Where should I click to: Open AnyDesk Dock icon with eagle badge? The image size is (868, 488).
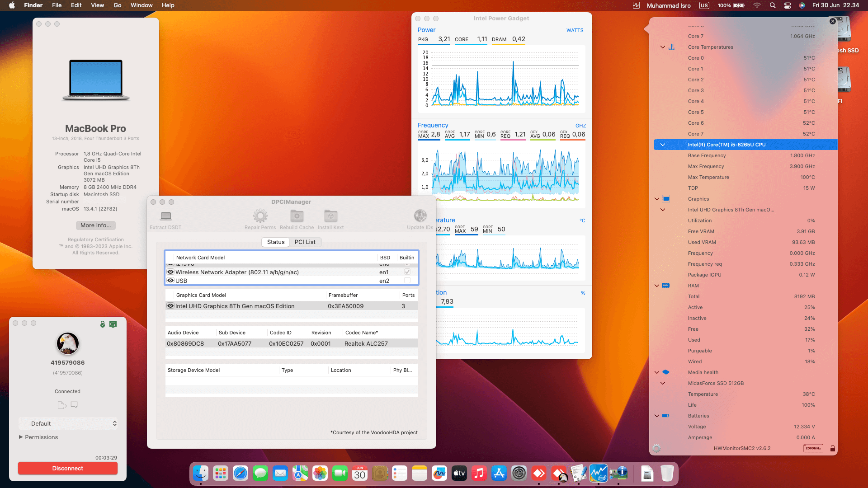pyautogui.click(x=559, y=474)
